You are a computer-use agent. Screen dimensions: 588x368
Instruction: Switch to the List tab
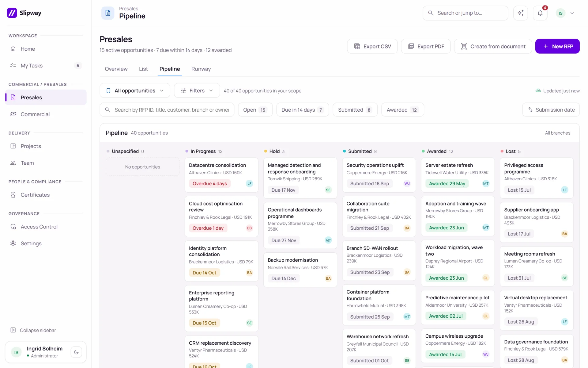coord(143,69)
